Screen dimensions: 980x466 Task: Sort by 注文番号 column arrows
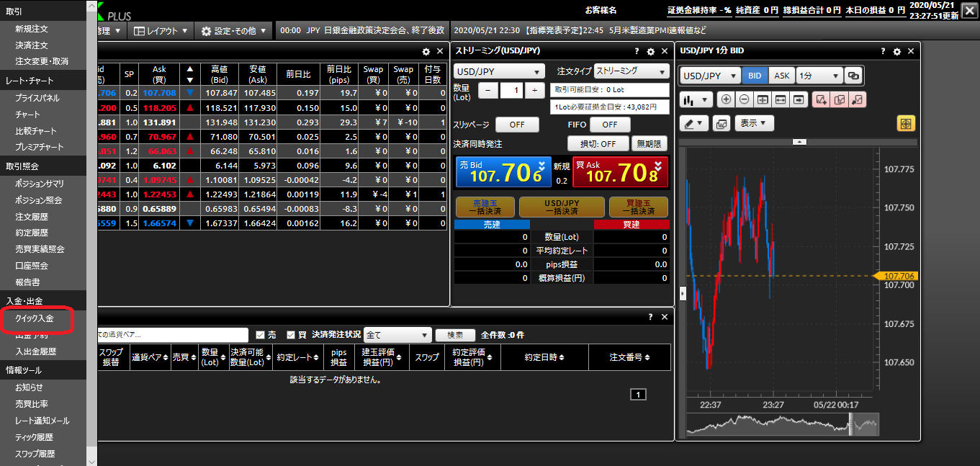649,357
